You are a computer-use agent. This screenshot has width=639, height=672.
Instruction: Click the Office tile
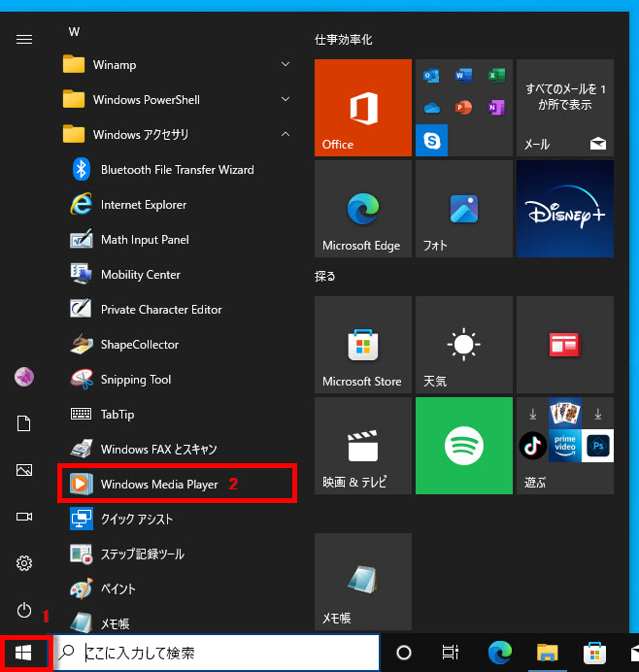[x=362, y=108]
